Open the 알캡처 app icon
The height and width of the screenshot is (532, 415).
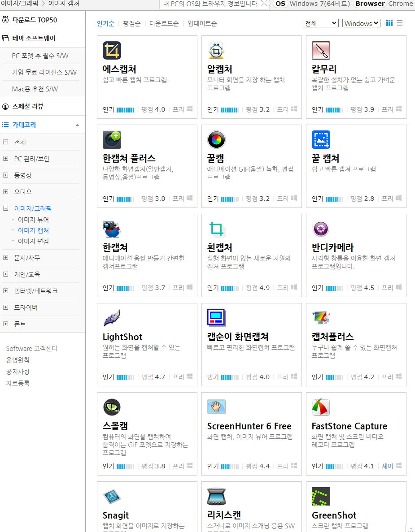tap(216, 51)
